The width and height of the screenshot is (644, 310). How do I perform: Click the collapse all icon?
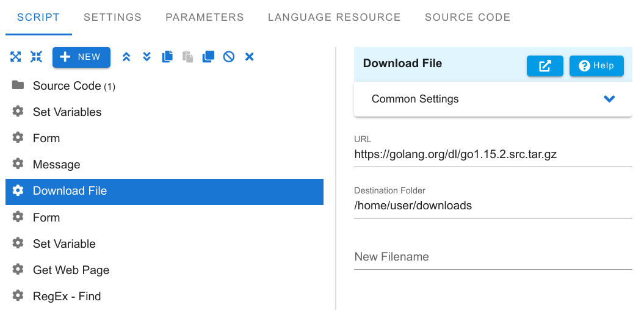[x=36, y=57]
